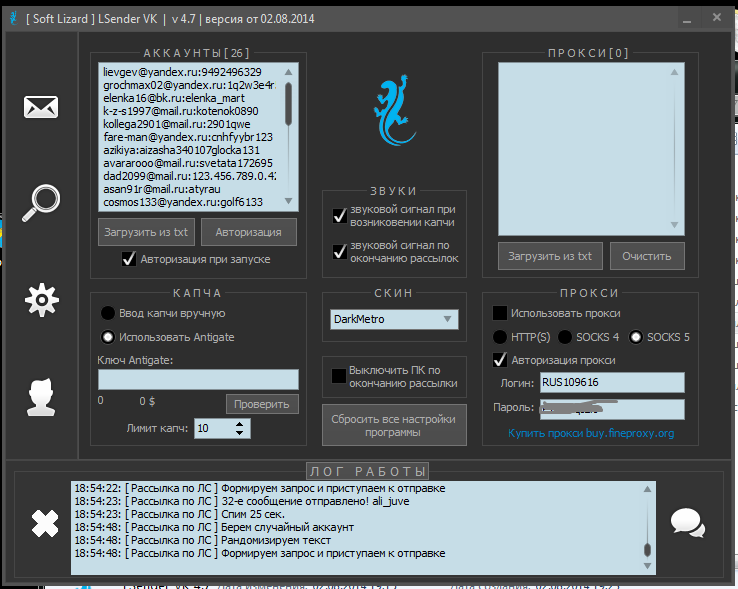
Task: Click work log scroll up arrow
Action: (647, 489)
